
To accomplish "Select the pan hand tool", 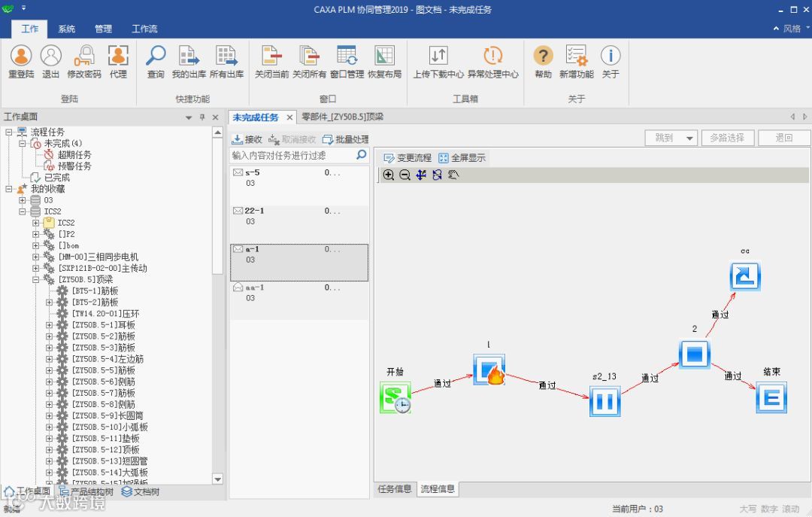I will [x=453, y=175].
